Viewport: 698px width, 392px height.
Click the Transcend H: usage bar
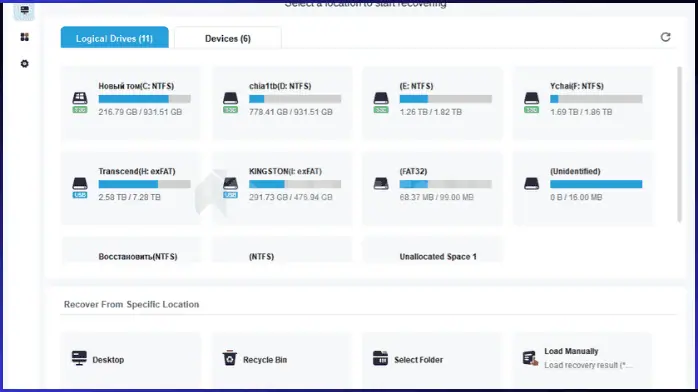click(144, 184)
